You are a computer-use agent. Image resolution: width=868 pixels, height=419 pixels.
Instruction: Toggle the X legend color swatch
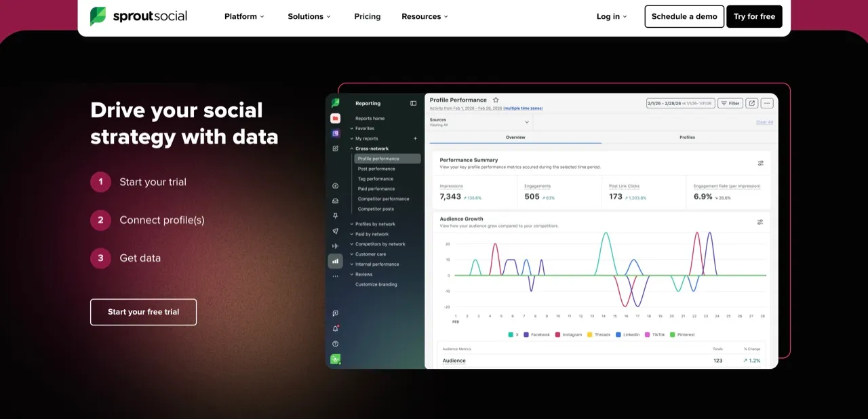(511, 335)
